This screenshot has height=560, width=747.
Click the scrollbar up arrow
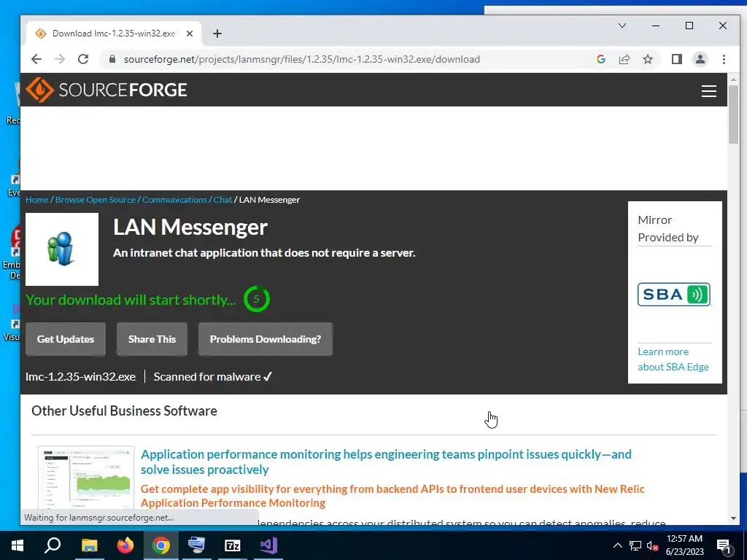click(733, 79)
